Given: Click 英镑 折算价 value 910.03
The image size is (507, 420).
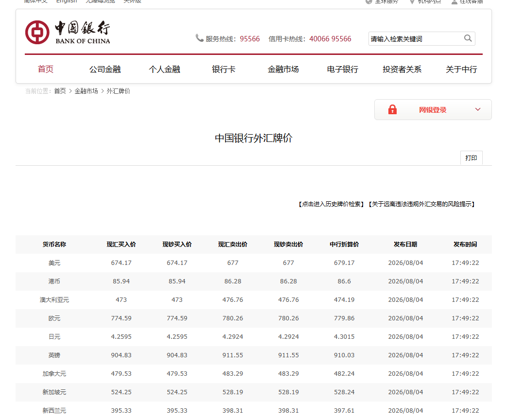Looking at the screenshot, I should pos(344,355).
